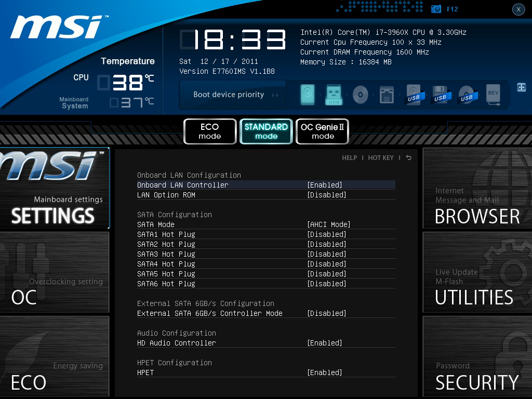
Task: Click the plus icon beside boot devices
Action: (x=522, y=87)
